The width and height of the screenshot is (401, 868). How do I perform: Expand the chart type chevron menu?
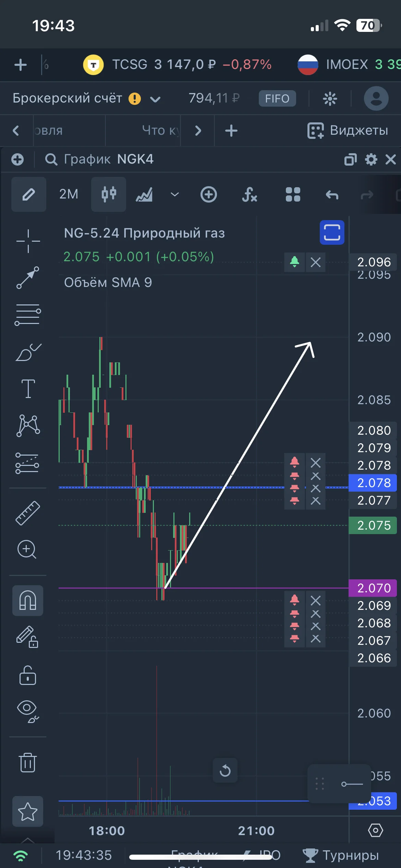tap(175, 194)
